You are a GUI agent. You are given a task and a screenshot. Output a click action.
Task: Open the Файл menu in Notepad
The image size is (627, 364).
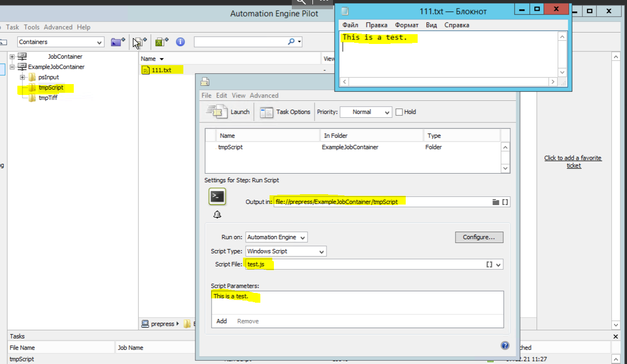350,25
